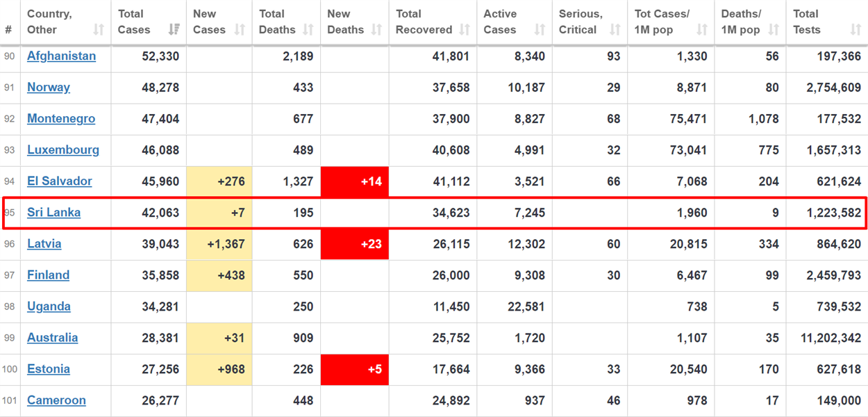Sort by Deaths/1M pop column arrows
The width and height of the screenshot is (868, 417).
click(x=773, y=30)
